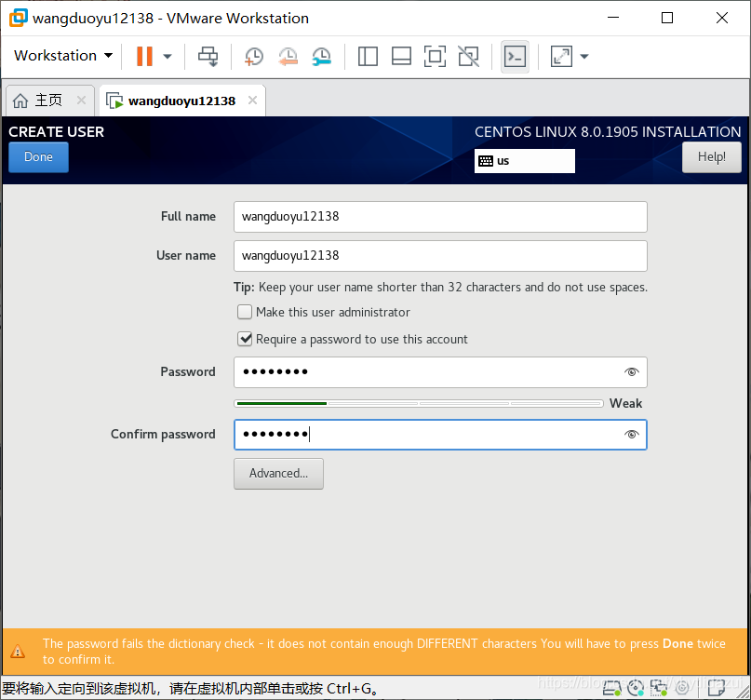751x700 pixels.
Task: Click the CREATE USER heading text
Action: click(57, 132)
